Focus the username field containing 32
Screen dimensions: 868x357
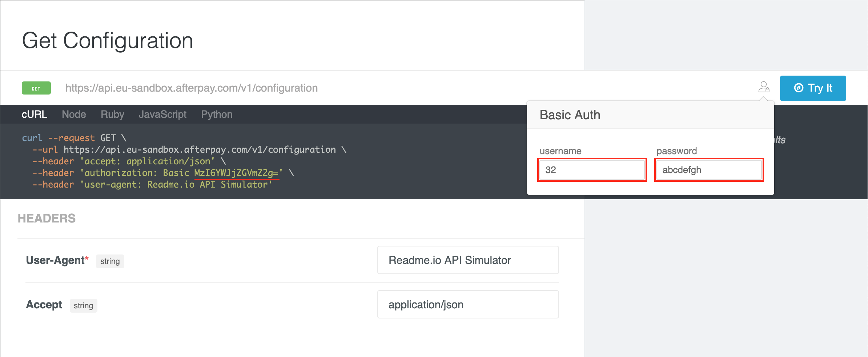pos(592,170)
